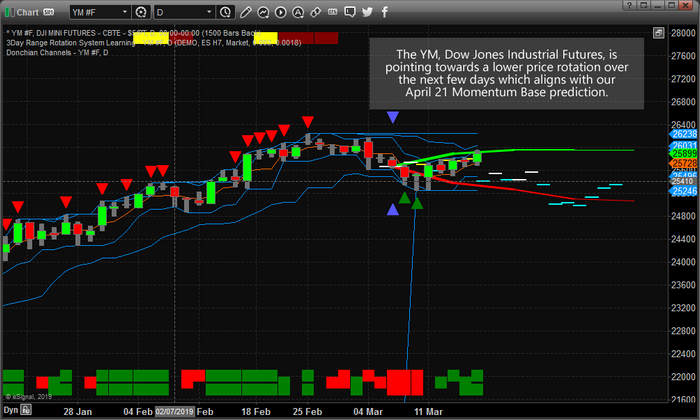Click the Donchian Channels - YM #F, D label
This screenshot has width=700, height=420.
point(57,53)
